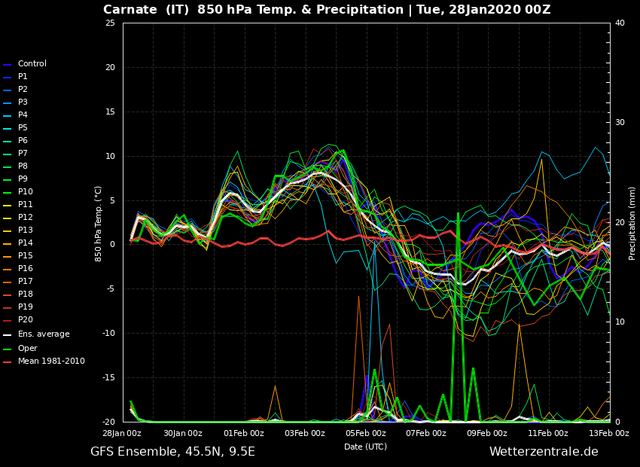Select the 'P9' legend label
Image resolution: width=640 pixels, height=467 pixels.
pos(22,179)
